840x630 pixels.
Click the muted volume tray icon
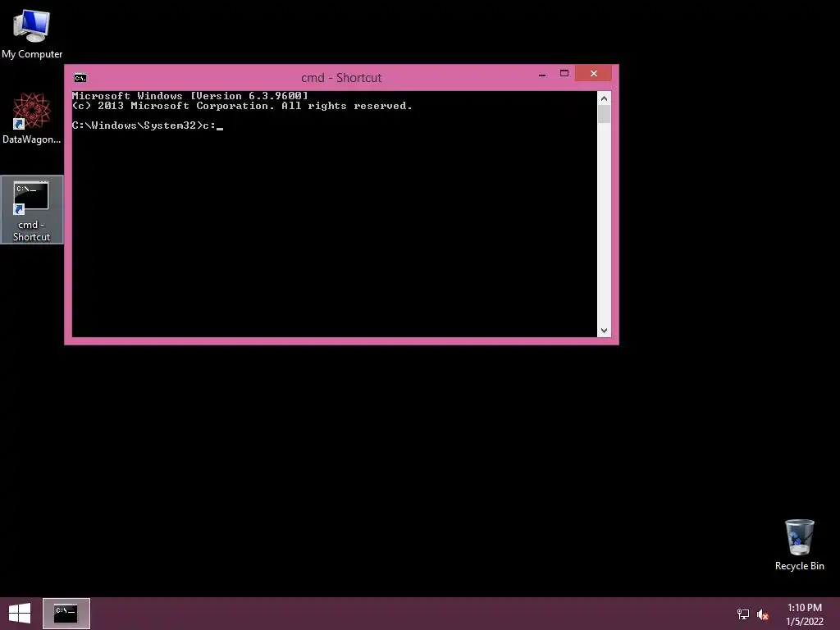tap(763, 614)
